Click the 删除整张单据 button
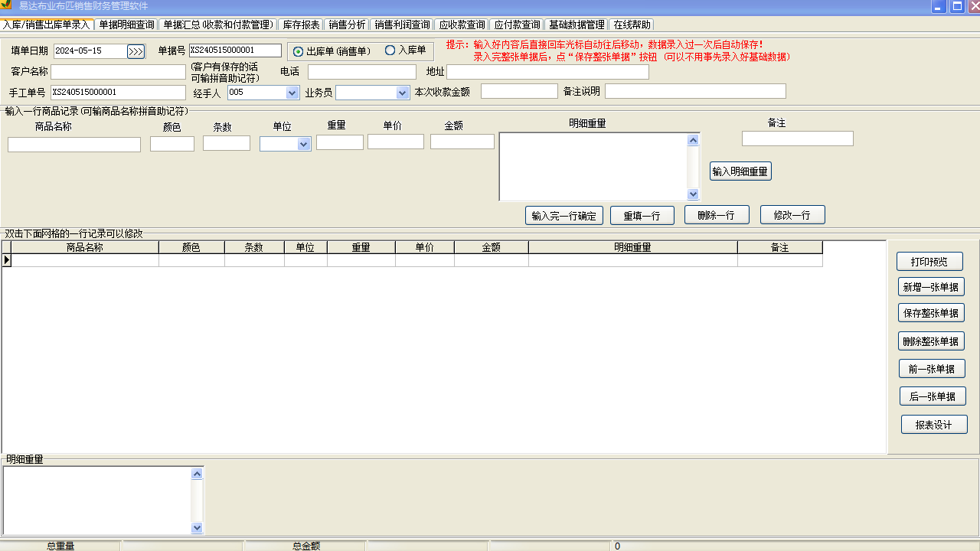Viewport: 980px width, 551px height. tap(931, 341)
